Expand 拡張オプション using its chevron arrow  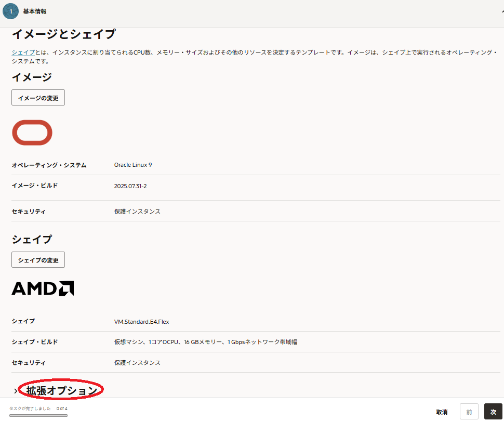[15, 391]
